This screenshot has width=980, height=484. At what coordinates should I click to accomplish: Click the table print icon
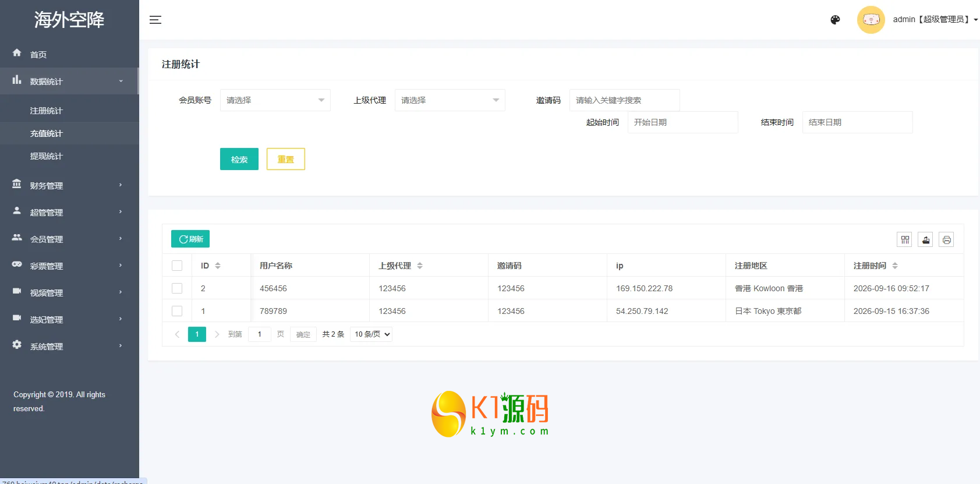[947, 239]
